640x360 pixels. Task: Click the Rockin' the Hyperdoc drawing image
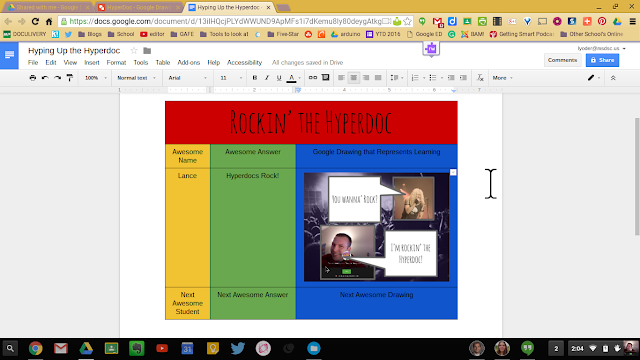[376, 227]
